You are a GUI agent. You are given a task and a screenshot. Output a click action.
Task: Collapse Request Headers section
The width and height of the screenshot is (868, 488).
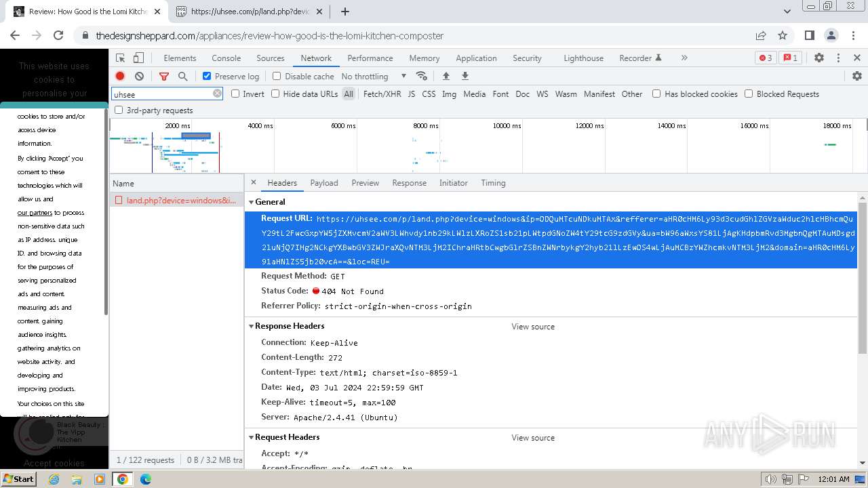click(x=251, y=437)
